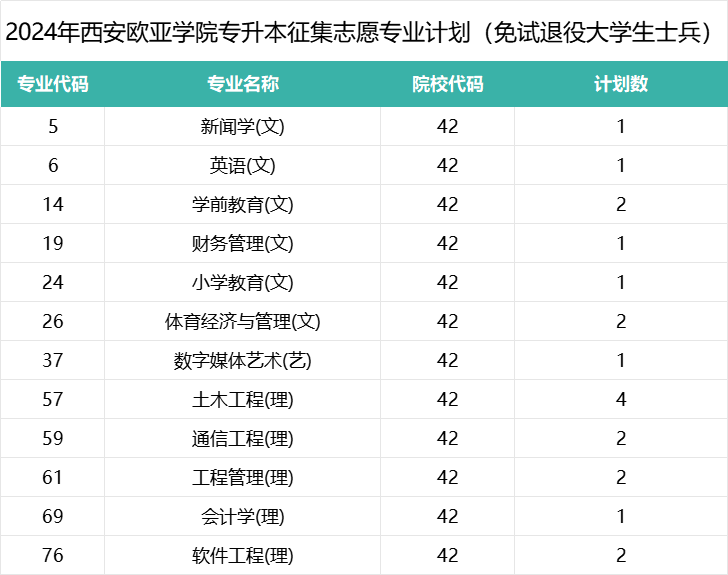Image resolution: width=728 pixels, height=575 pixels.
Task: Click the 小学教育(文) cell
Action: click(243, 282)
